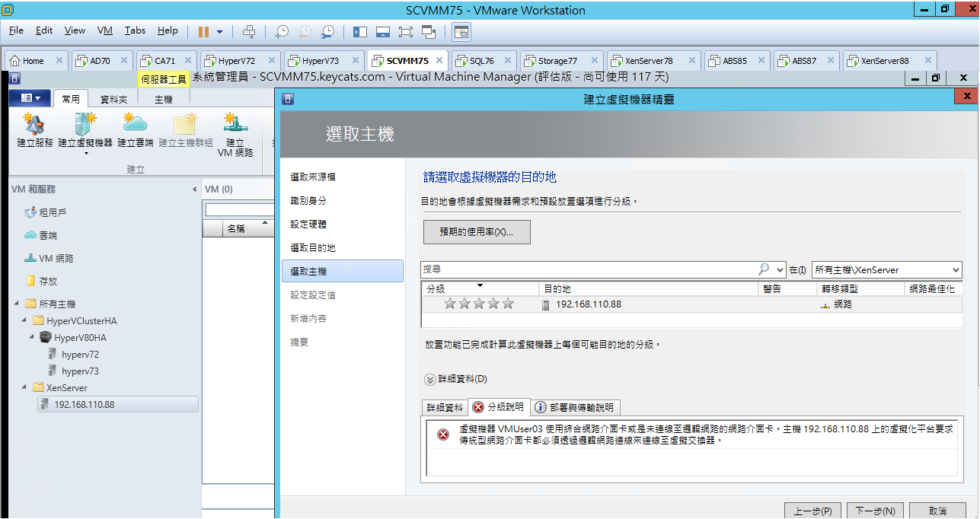Open snapshot manager via the clock-wrench icon
This screenshot has width=980, height=519.
tap(327, 31)
